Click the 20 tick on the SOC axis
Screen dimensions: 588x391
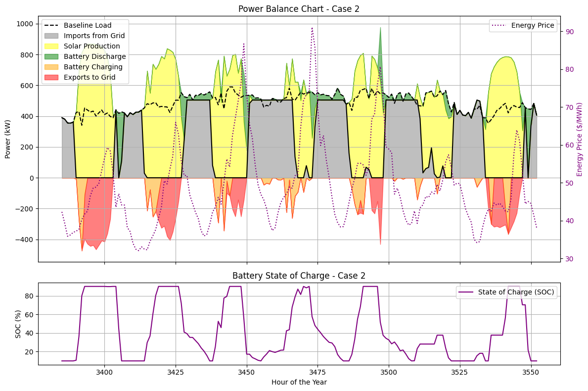[29, 352]
